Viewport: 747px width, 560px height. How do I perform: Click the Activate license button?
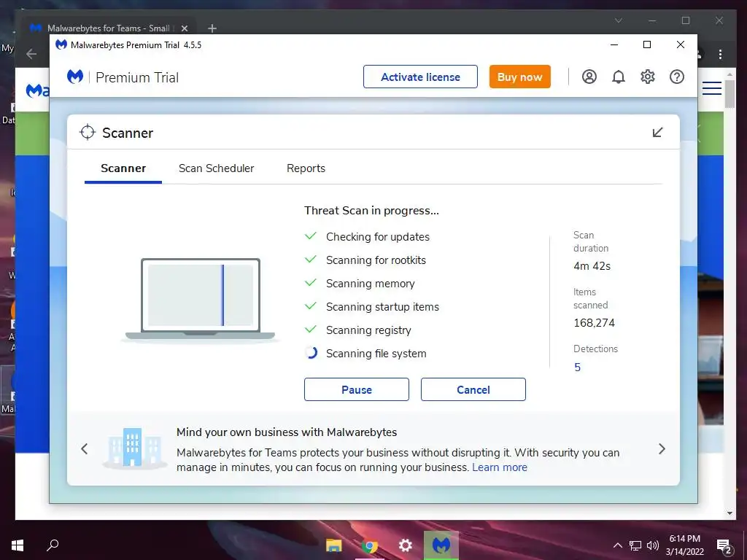pyautogui.click(x=420, y=77)
